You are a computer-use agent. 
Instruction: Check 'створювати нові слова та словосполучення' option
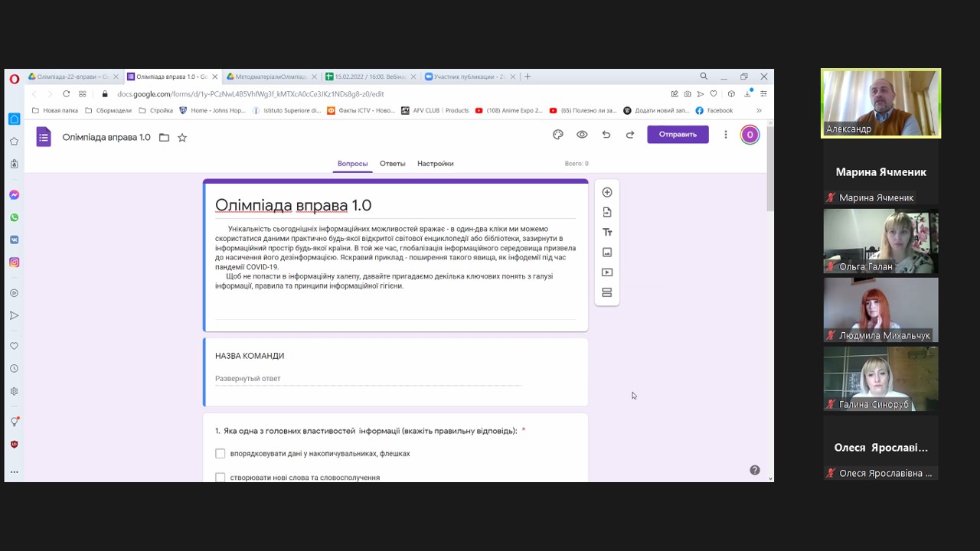click(x=220, y=477)
